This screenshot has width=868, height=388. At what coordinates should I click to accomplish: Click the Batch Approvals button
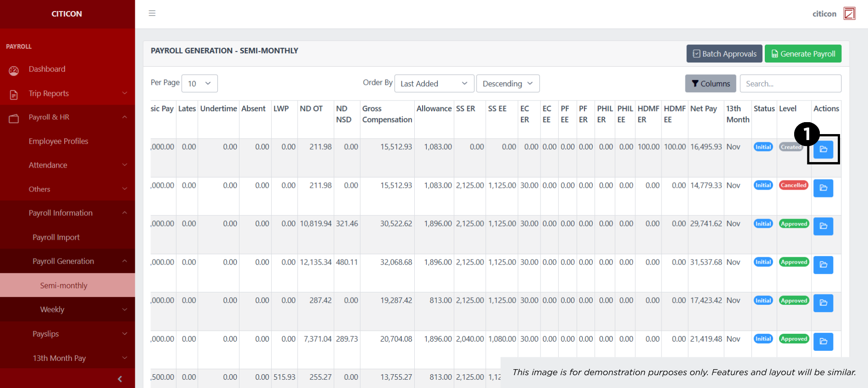coord(724,54)
